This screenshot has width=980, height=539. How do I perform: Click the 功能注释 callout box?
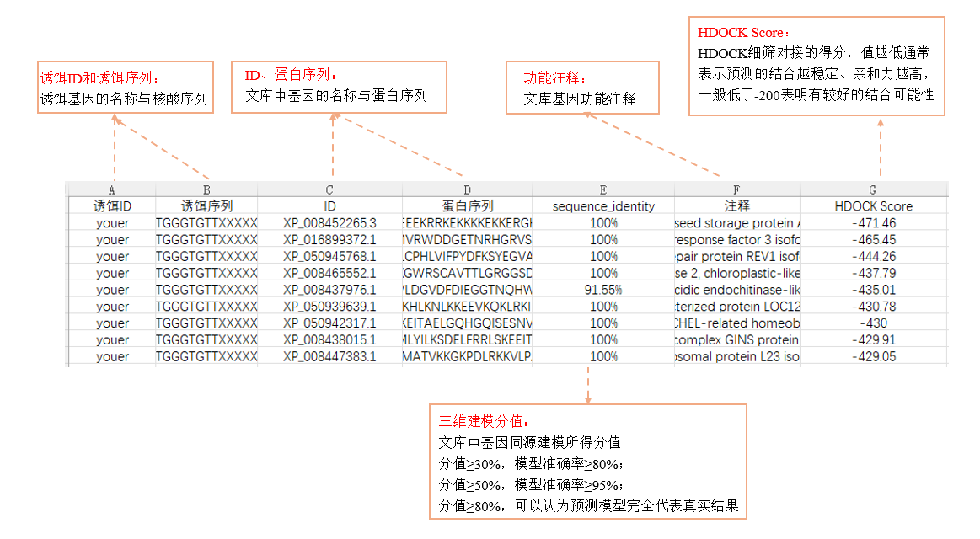coord(580,88)
